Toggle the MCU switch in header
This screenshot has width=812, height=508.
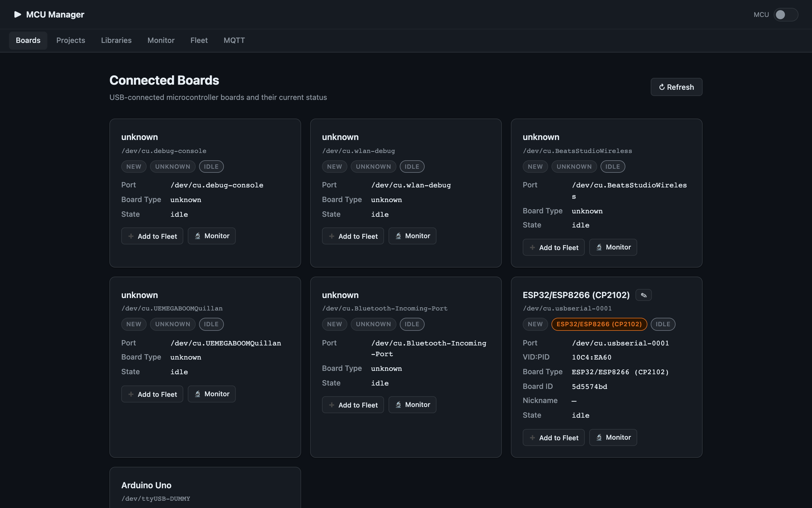785,15
